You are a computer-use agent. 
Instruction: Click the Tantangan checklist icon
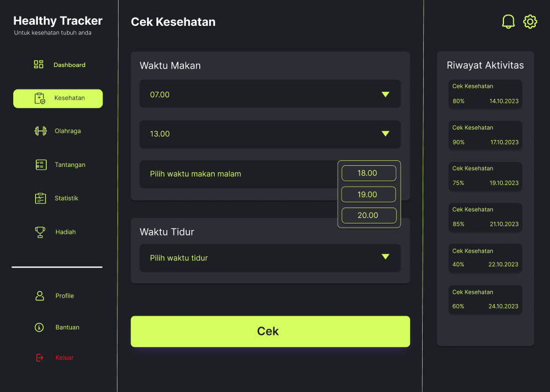click(x=41, y=165)
